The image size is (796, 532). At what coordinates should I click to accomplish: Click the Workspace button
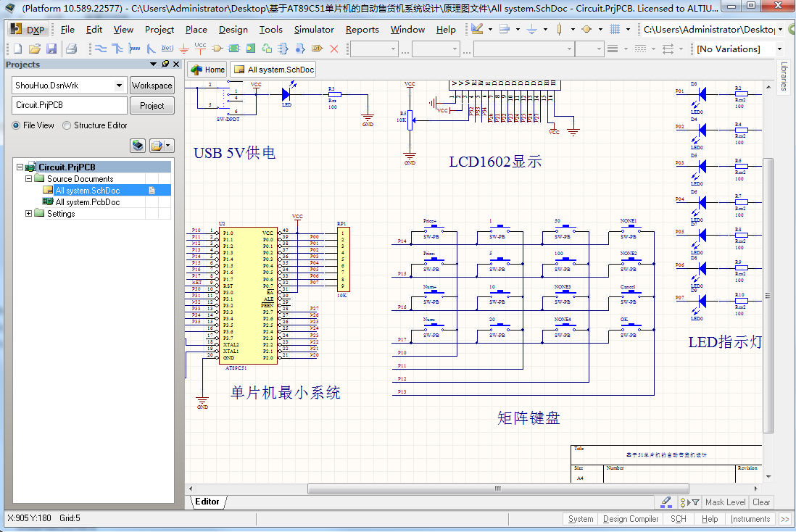point(152,86)
